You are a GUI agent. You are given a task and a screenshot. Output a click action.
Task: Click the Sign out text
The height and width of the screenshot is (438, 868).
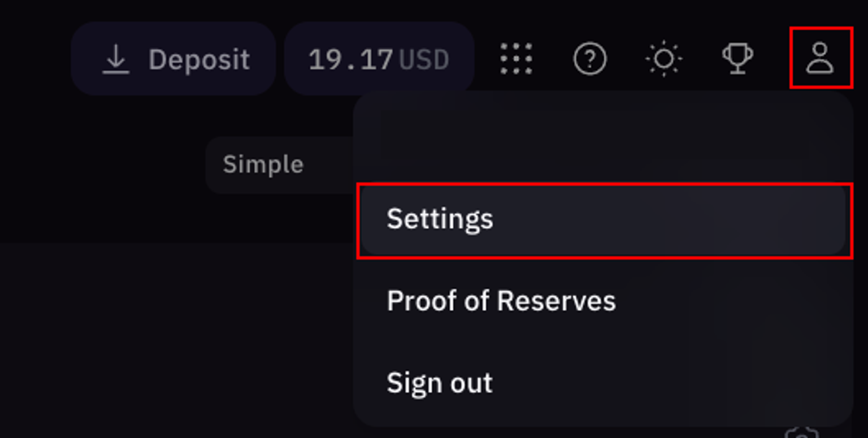pyautogui.click(x=440, y=383)
